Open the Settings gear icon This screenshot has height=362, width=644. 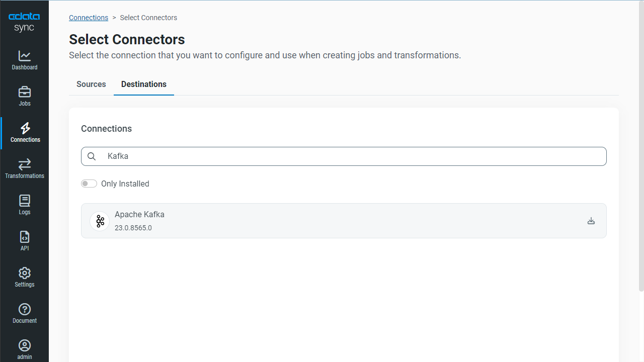pyautogui.click(x=24, y=273)
